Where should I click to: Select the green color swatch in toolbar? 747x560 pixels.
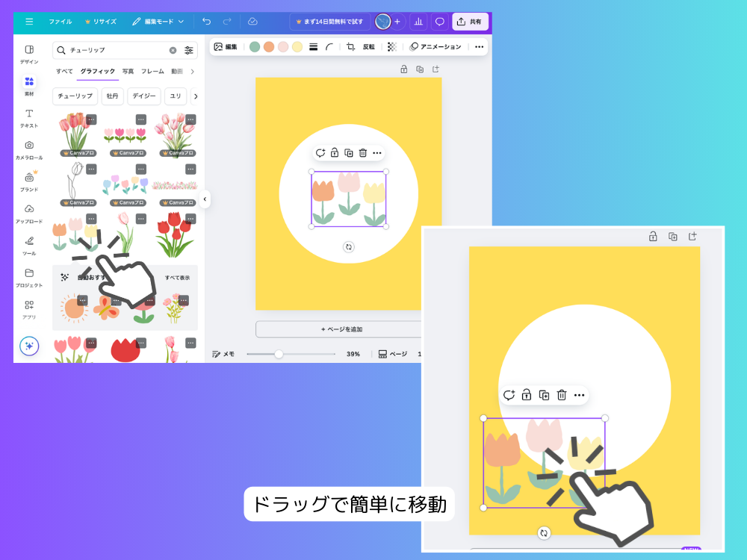click(255, 47)
